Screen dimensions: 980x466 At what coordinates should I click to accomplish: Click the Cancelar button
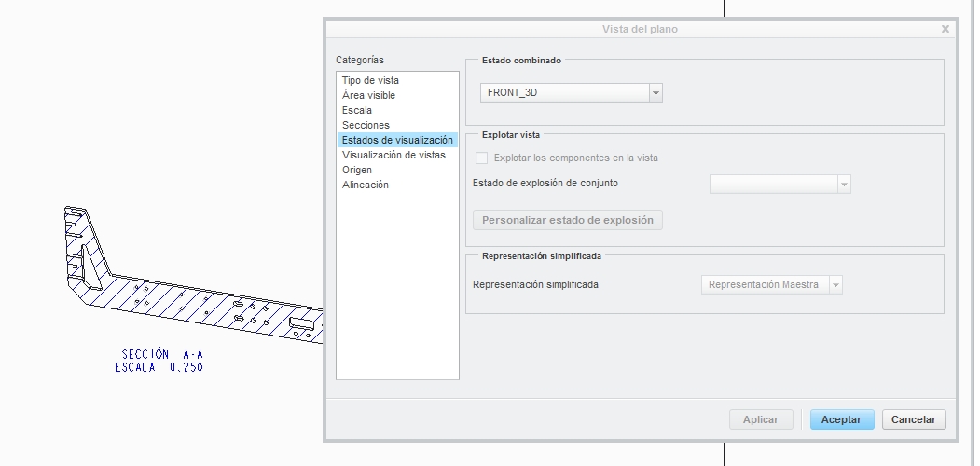914,419
